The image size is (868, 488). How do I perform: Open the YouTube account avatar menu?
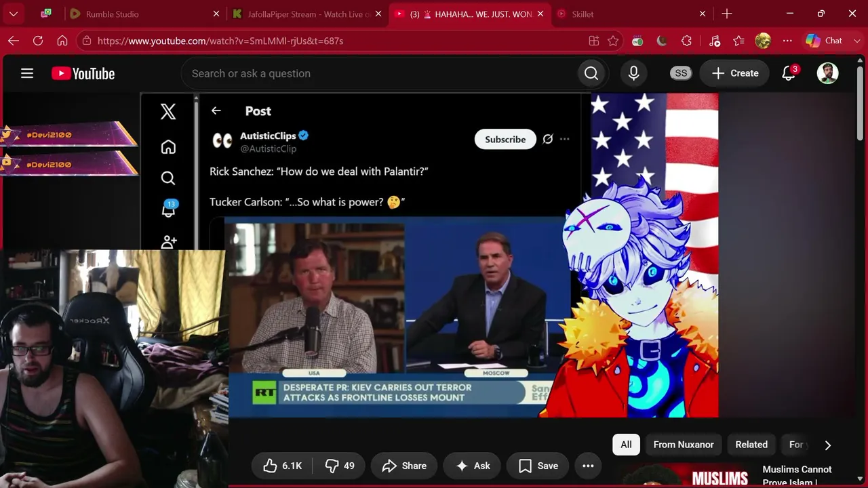(827, 73)
